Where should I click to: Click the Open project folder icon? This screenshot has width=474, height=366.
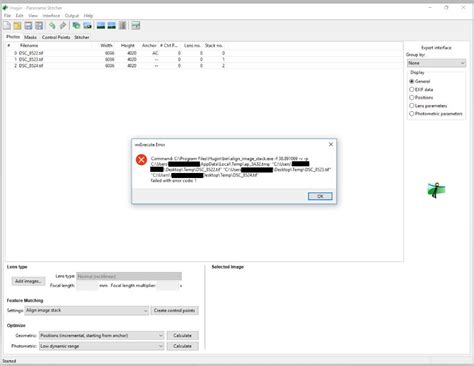[17, 25]
